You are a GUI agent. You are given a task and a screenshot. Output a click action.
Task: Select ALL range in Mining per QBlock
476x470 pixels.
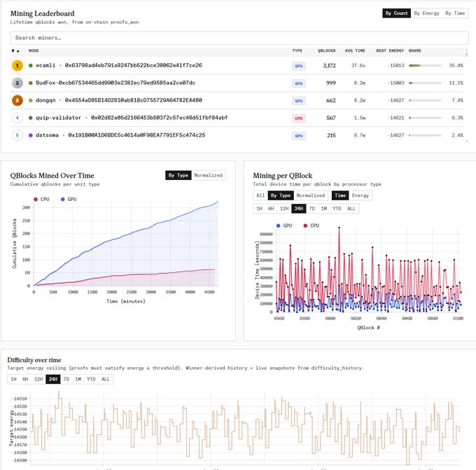351,209
